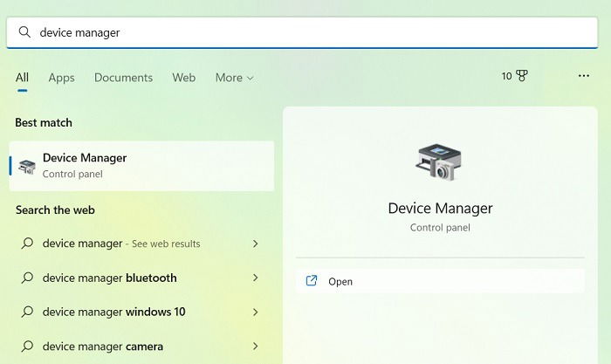Select 'device manager camera' suggestion
611x364 pixels.
141,346
